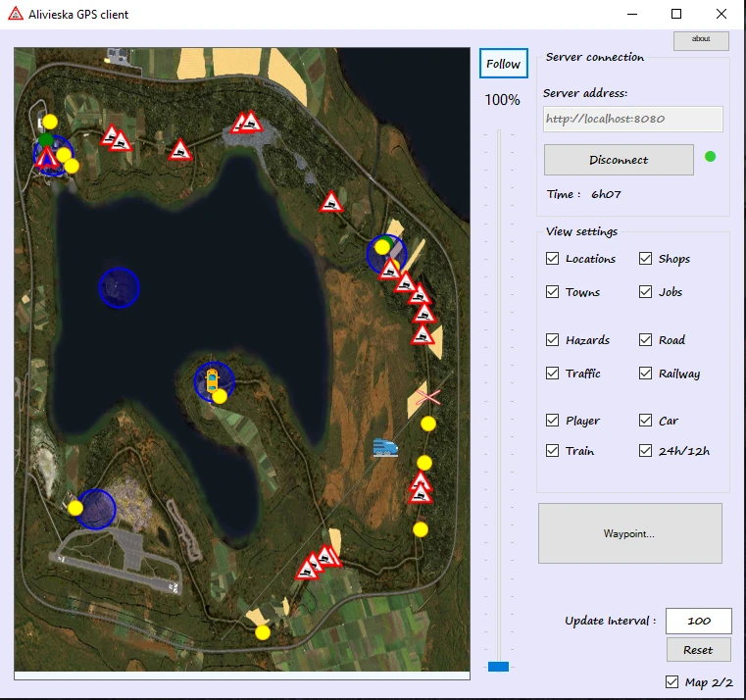Hide Shops by unchecking its checkbox
This screenshot has width=746, height=700.
coord(646,259)
